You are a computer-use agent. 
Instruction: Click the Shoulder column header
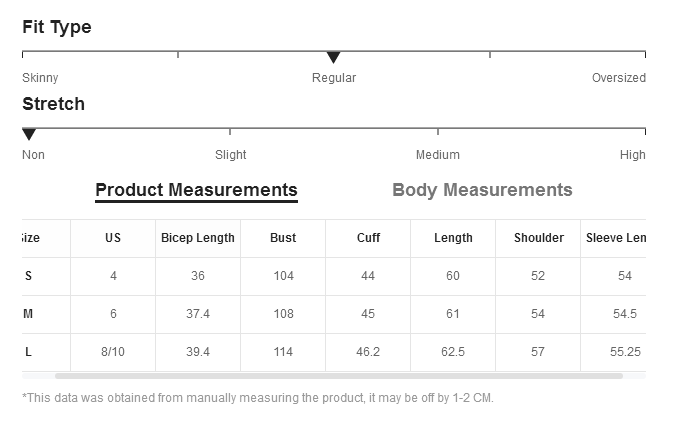point(538,238)
